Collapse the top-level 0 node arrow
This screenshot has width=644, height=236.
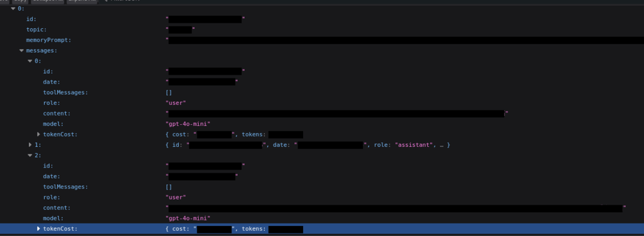pyautogui.click(x=13, y=8)
